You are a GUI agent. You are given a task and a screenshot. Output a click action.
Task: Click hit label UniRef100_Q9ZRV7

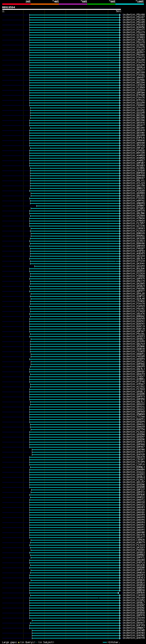(134, 53)
